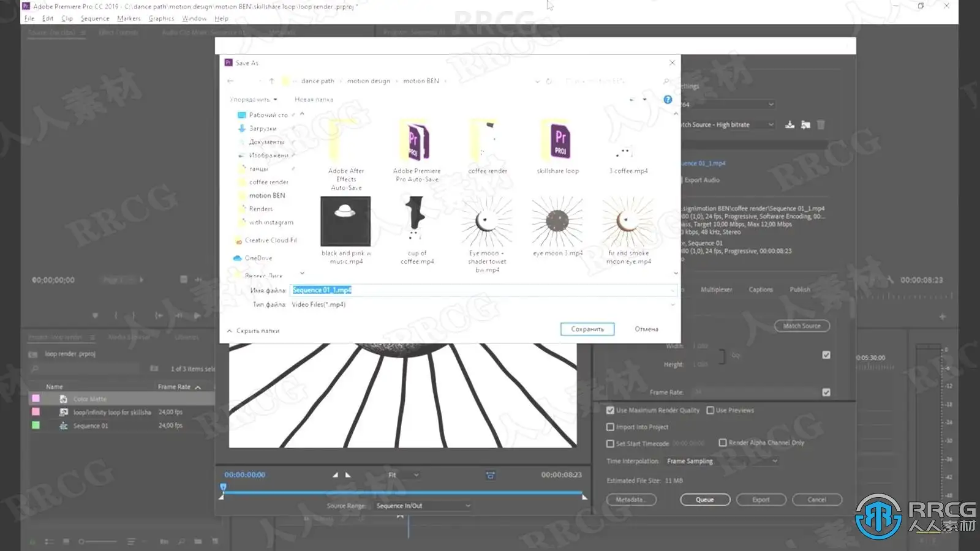Click the Save Preset icon in export settings
The image size is (980, 551).
(790, 125)
